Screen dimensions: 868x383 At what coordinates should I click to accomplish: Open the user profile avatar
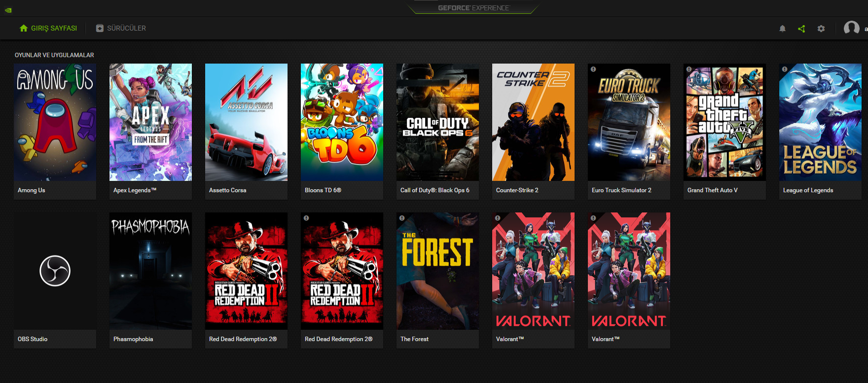[852, 28]
